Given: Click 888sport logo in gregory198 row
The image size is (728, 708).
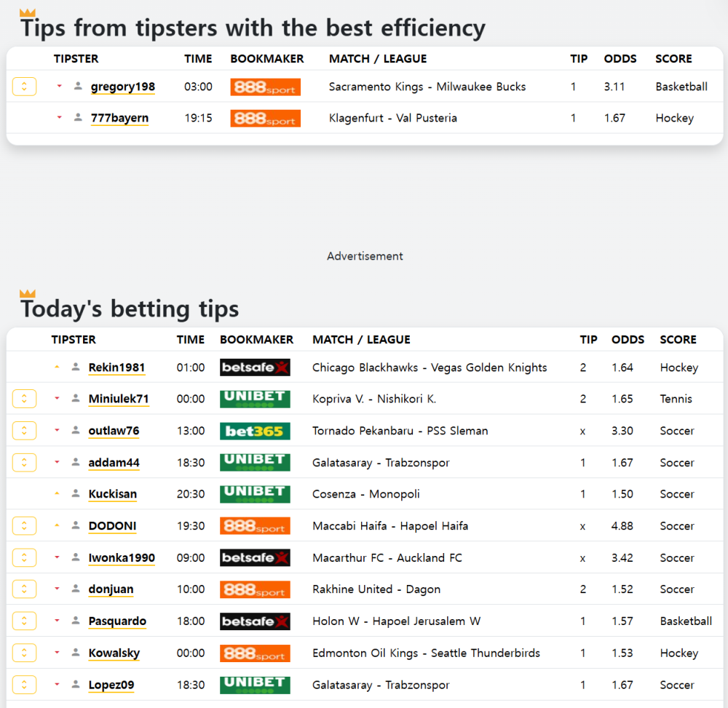Looking at the screenshot, I should pos(266,87).
